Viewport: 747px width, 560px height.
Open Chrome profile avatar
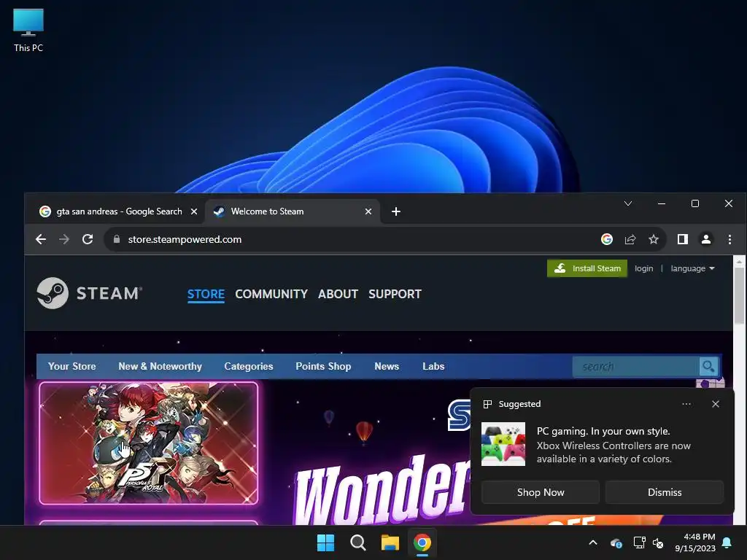[x=706, y=239]
